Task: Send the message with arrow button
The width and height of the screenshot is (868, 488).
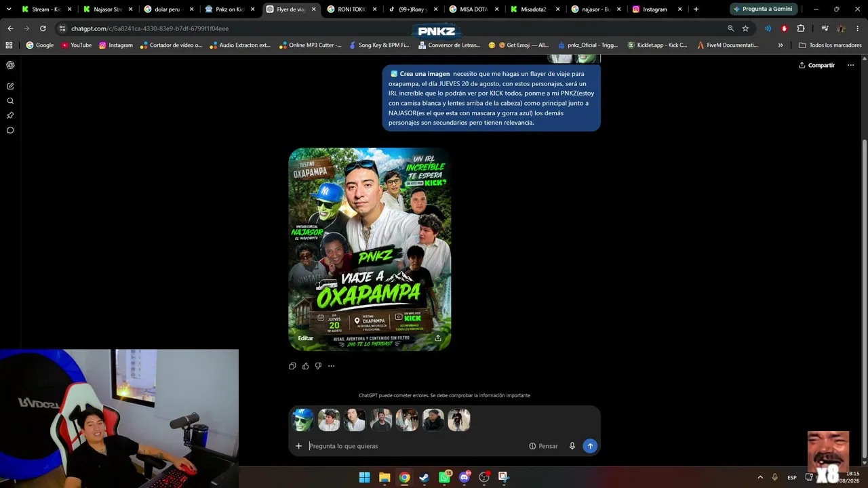Action: pos(590,446)
